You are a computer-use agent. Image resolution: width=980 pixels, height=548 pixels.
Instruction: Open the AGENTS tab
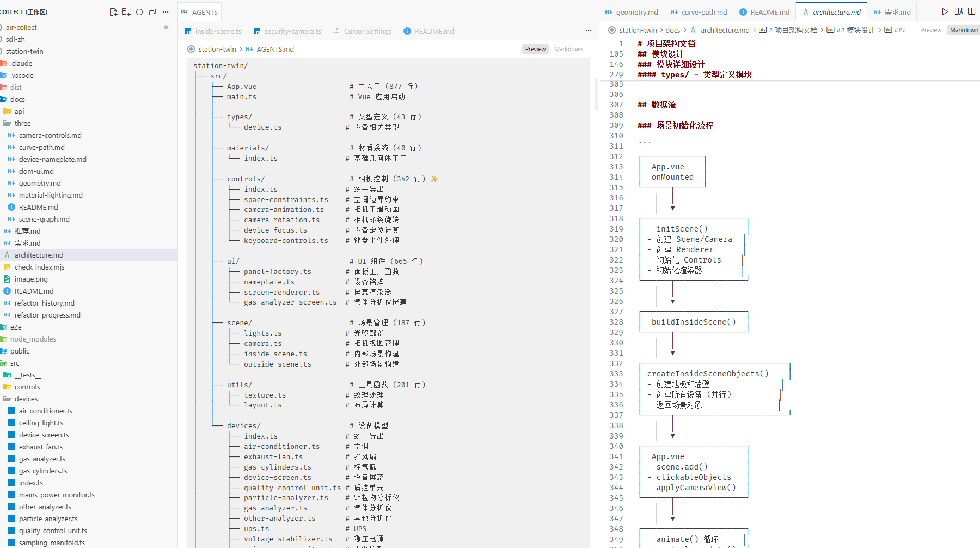click(199, 12)
